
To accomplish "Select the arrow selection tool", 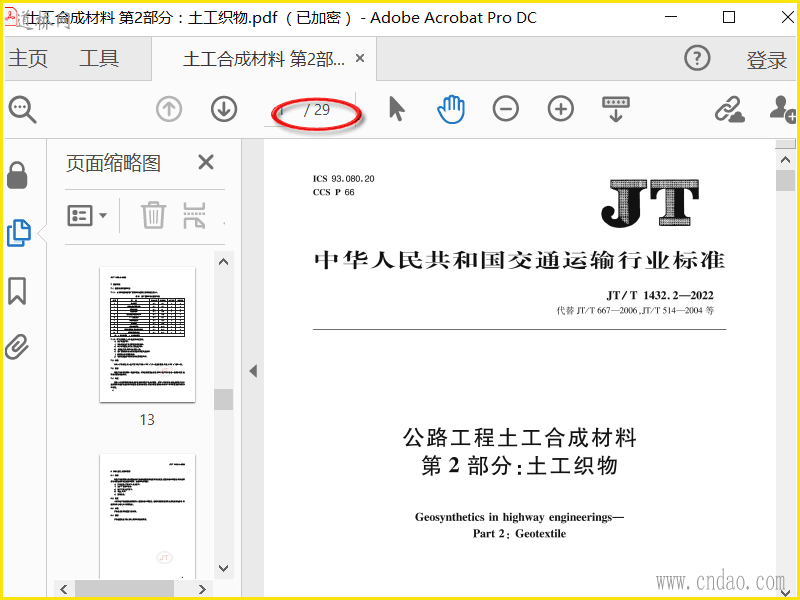I will 396,109.
